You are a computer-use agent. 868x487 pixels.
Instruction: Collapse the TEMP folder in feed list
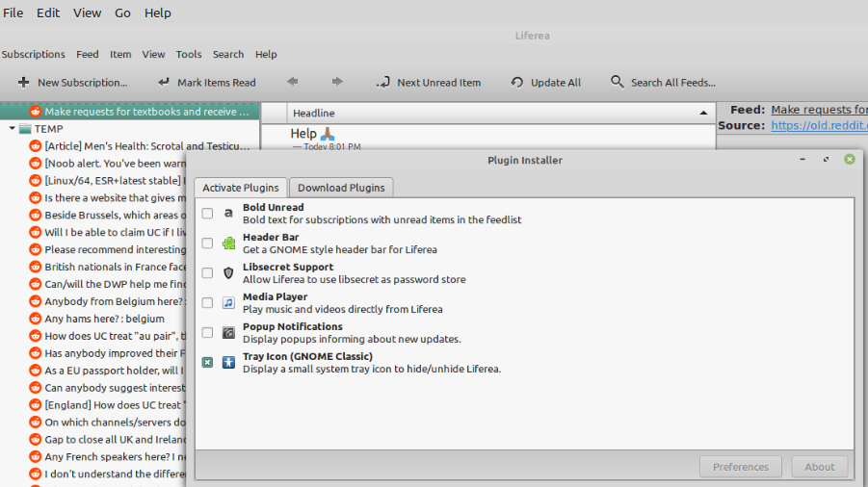(13, 129)
